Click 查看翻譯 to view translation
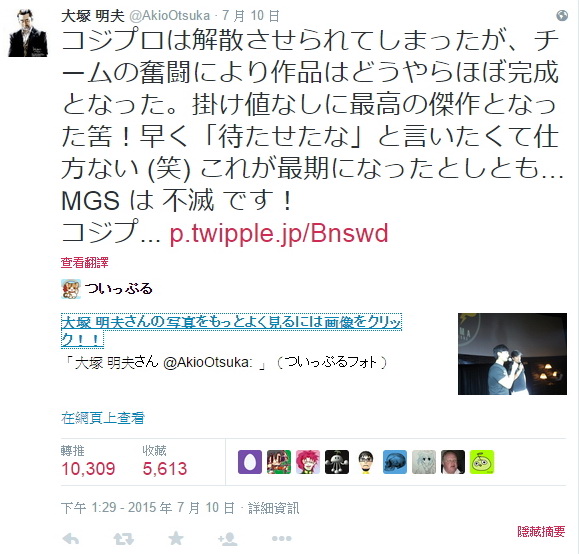 85,263
